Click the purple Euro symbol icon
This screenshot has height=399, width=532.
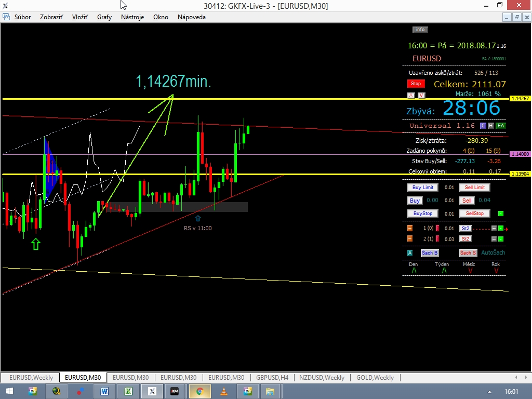483,126
